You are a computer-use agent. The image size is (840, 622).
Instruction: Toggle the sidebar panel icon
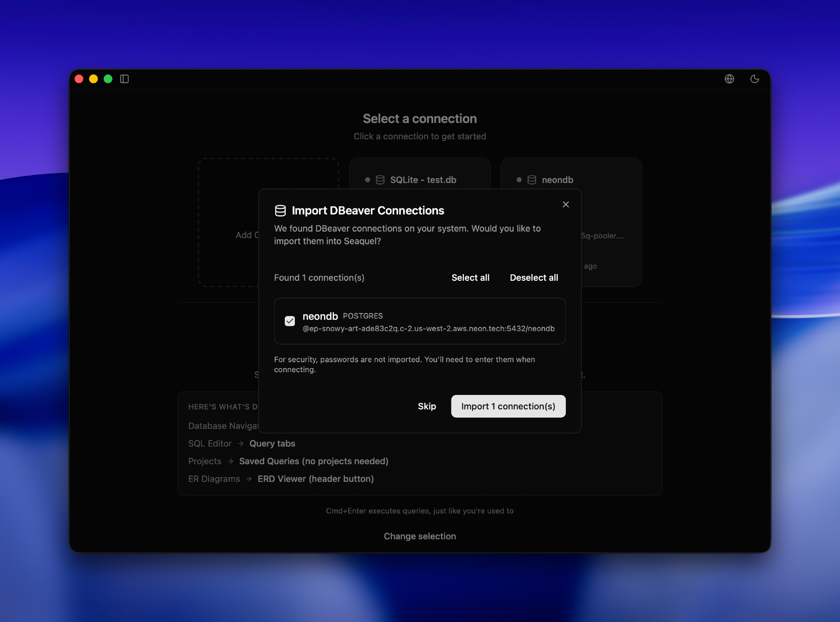coord(124,79)
